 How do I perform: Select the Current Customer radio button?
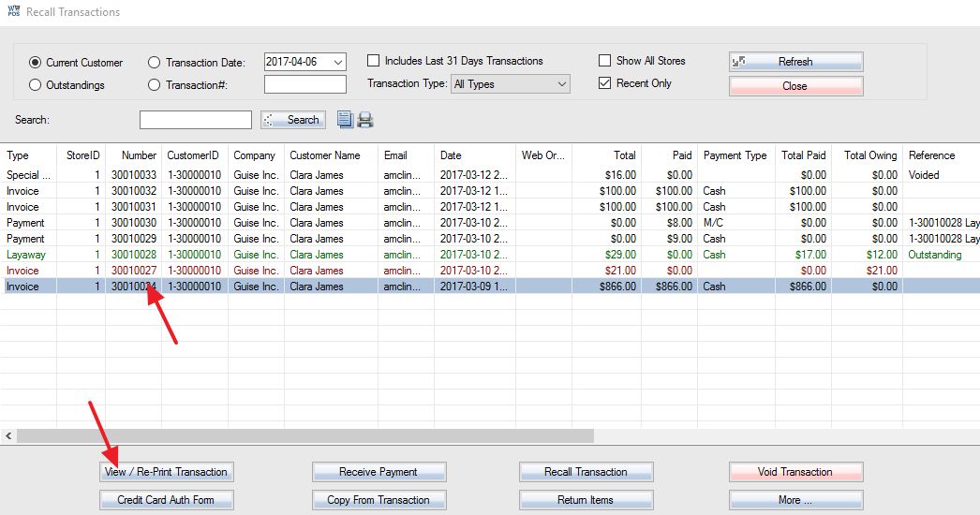35,63
